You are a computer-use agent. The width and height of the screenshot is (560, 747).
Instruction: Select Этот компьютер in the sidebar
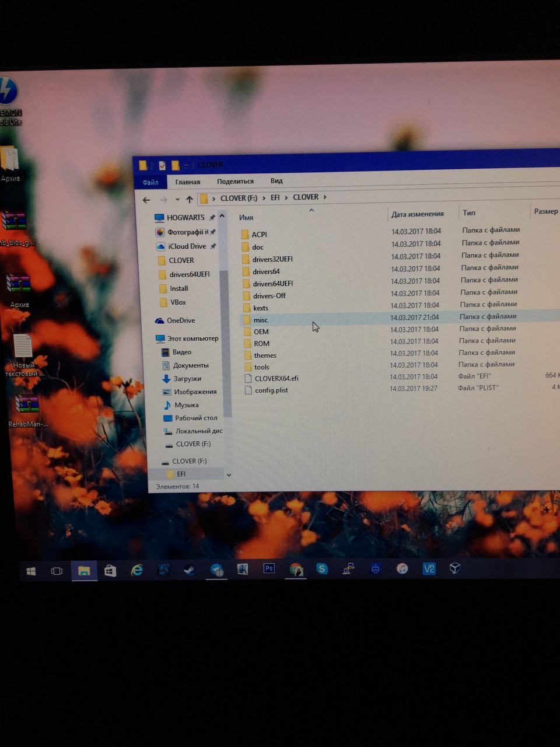point(193,338)
